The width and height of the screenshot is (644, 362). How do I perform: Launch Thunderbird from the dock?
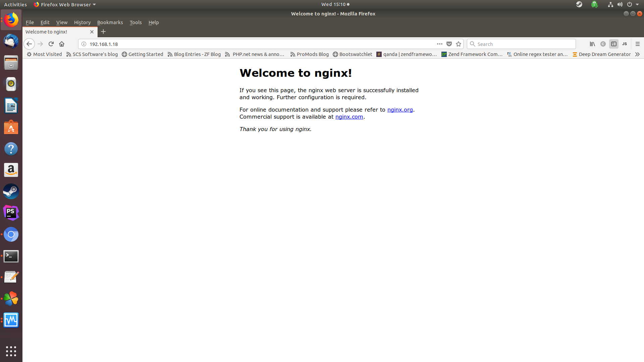tap(11, 41)
